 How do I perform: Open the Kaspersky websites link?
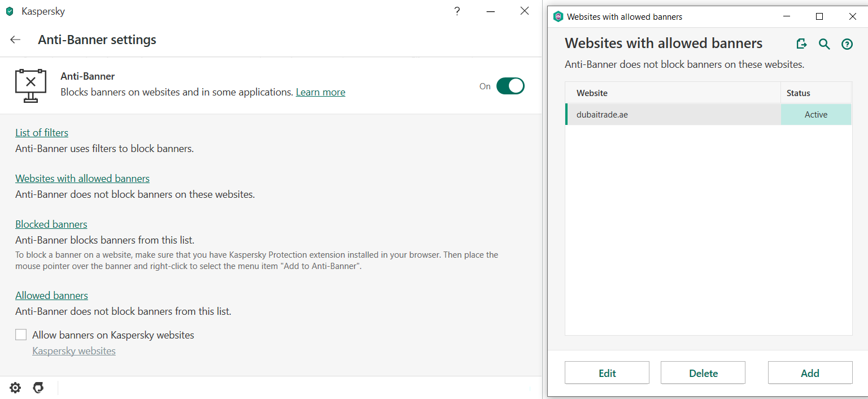[x=74, y=351]
